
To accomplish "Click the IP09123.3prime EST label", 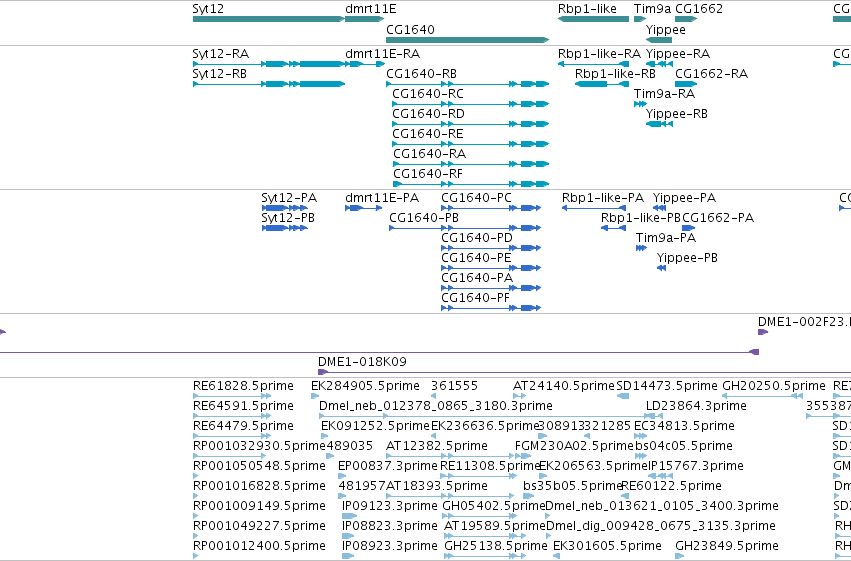I will [390, 507].
